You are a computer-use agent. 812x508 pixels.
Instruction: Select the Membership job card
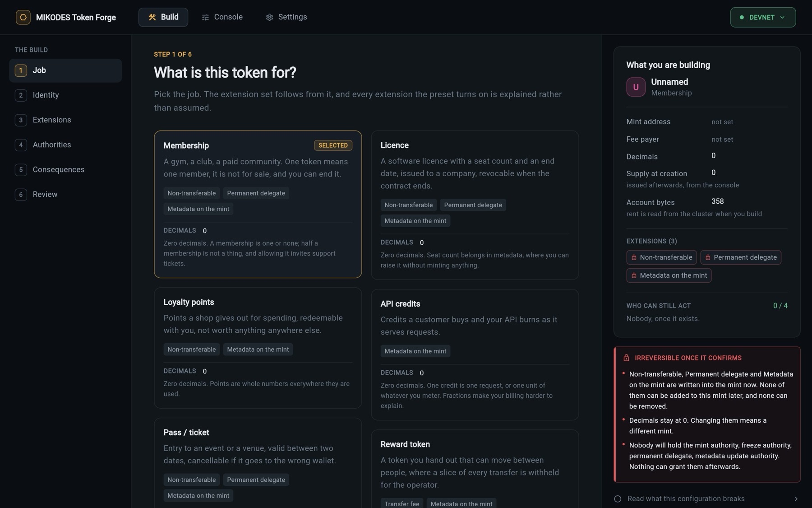258,204
